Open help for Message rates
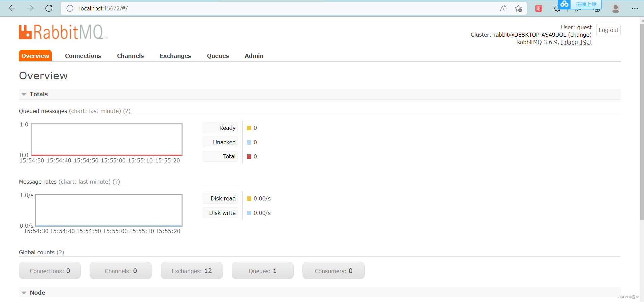This screenshot has height=302, width=644. pos(116,182)
